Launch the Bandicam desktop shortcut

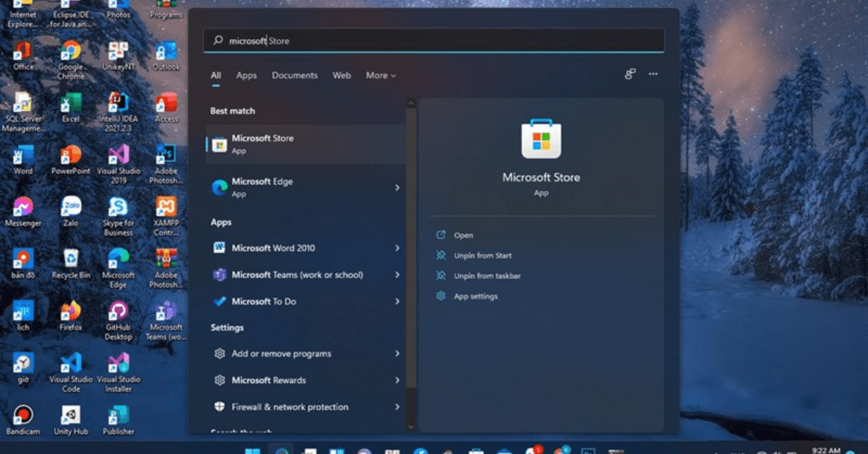[23, 420]
